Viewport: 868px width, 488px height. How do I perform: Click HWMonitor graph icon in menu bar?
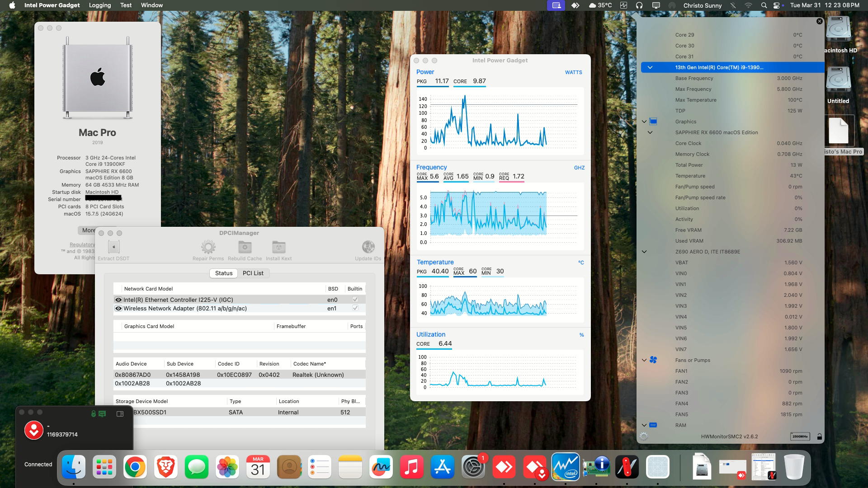[623, 5]
